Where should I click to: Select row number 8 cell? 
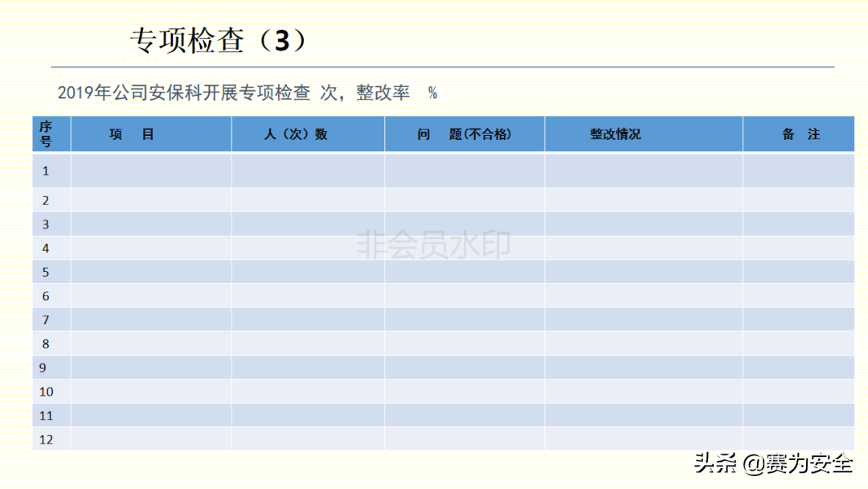pyautogui.click(x=51, y=343)
